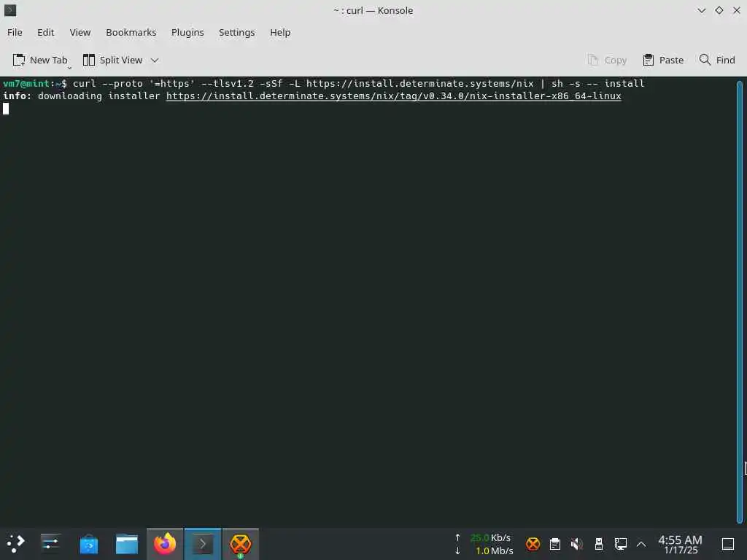Open the application launcher menu
This screenshot has width=747, height=560.
[15, 544]
